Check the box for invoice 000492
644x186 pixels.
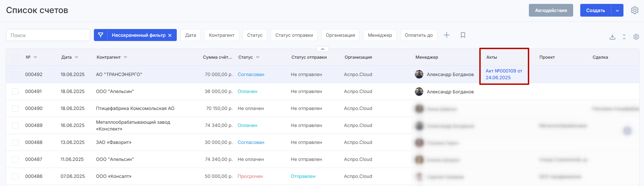click(x=15, y=74)
